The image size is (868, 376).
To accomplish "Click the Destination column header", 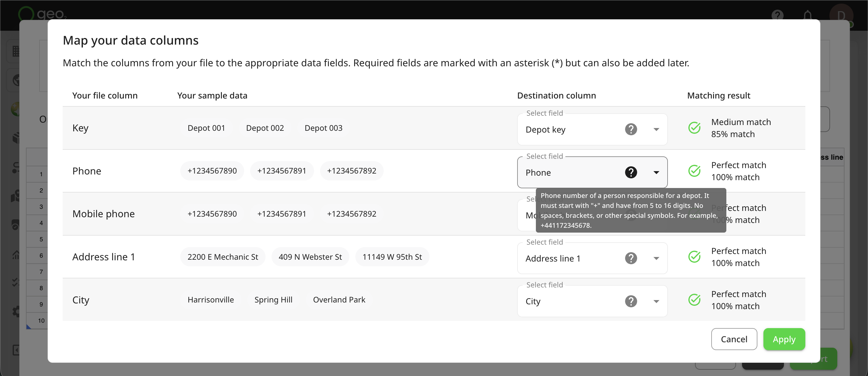I will (x=556, y=96).
